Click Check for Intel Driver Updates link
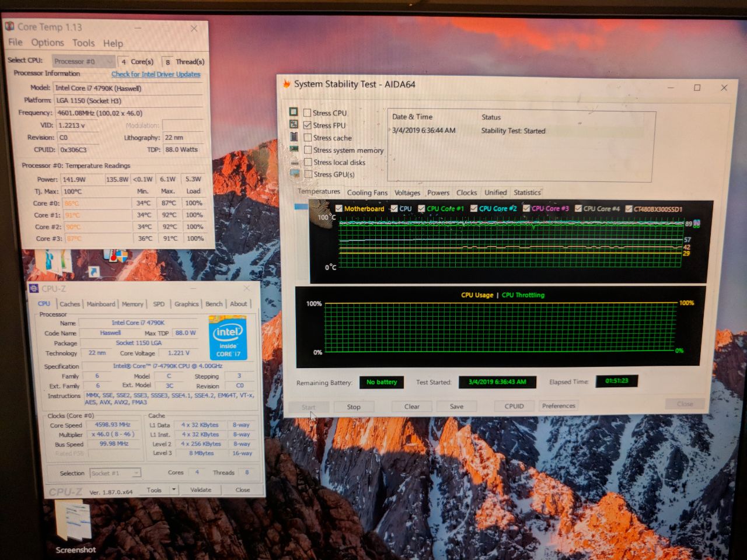 tap(156, 74)
